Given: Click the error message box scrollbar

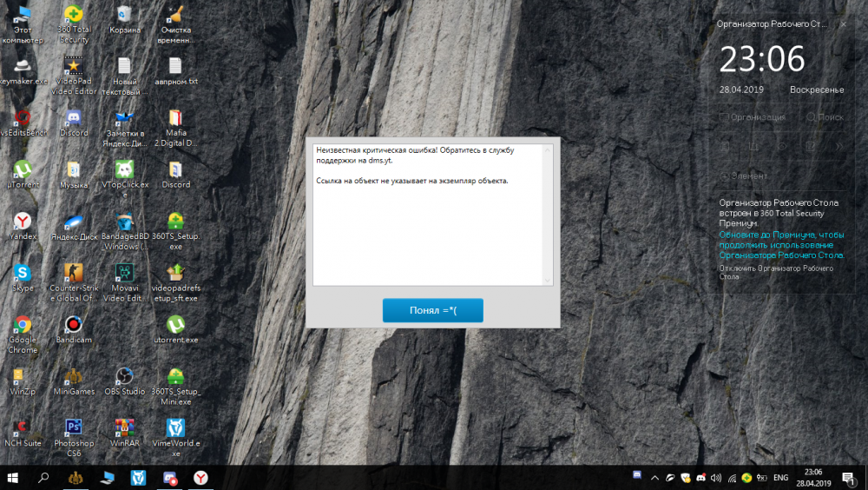Looking at the screenshot, I should (x=547, y=215).
